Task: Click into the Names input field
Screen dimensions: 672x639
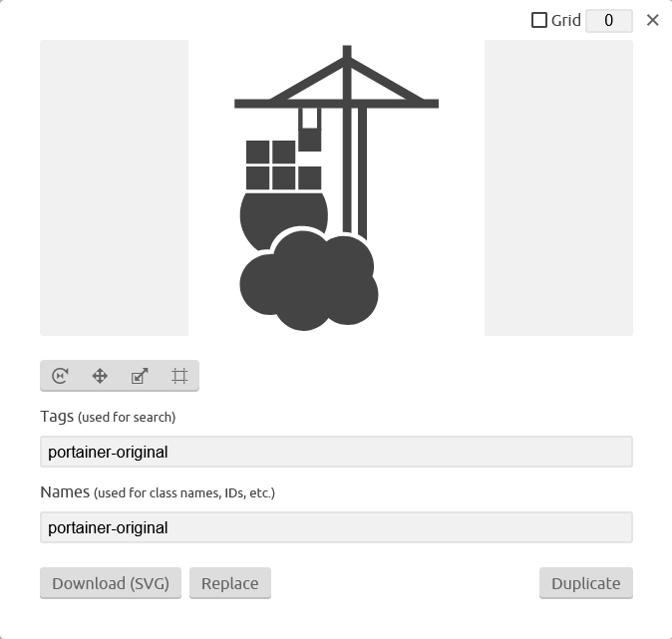Action: (336, 527)
